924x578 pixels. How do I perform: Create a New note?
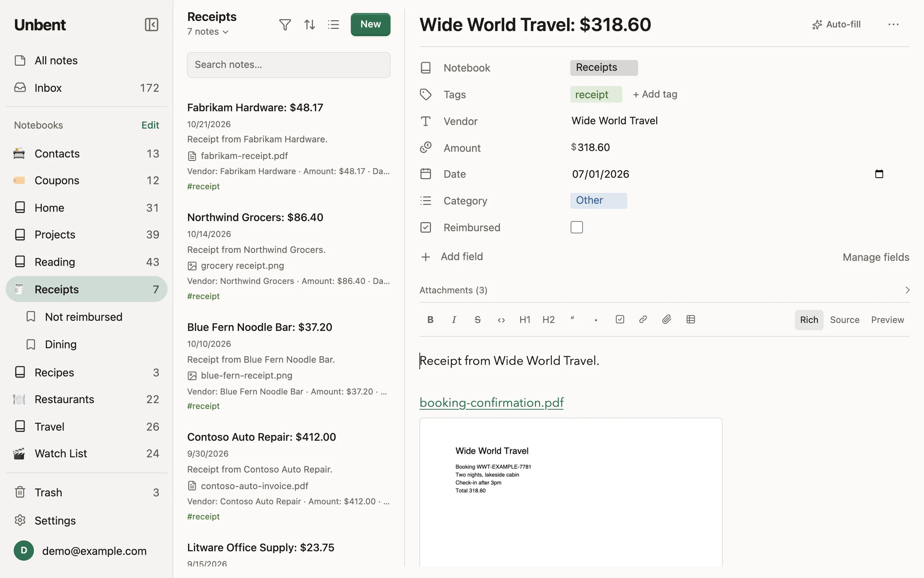[370, 25]
